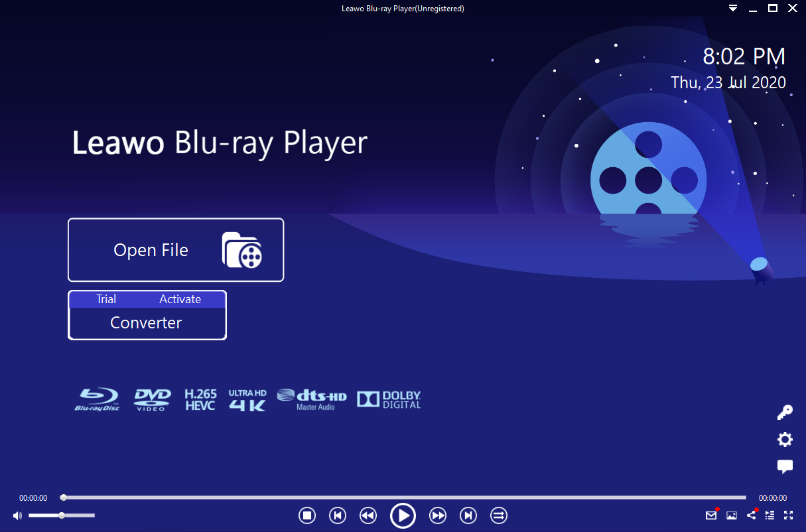Click the folder film-reel icon in Open File
This screenshot has width=806, height=532.
click(242, 250)
